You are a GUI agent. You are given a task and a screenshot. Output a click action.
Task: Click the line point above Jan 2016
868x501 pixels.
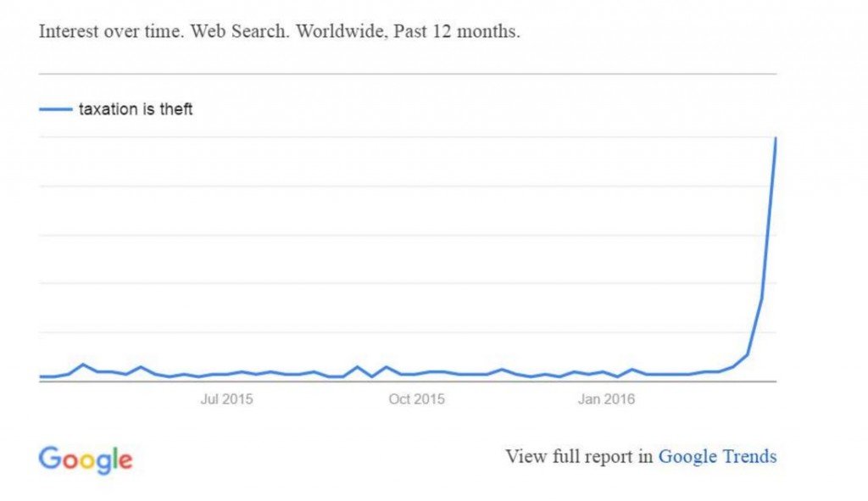pyautogui.click(x=604, y=372)
